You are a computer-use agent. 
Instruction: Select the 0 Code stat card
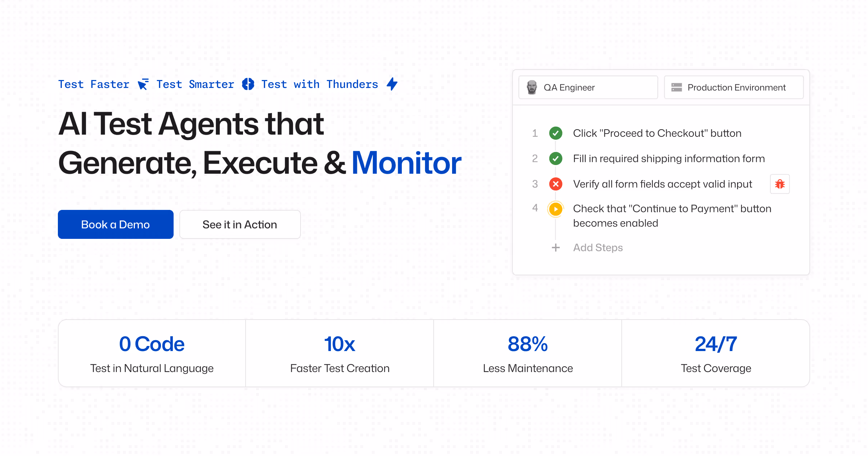click(x=152, y=354)
